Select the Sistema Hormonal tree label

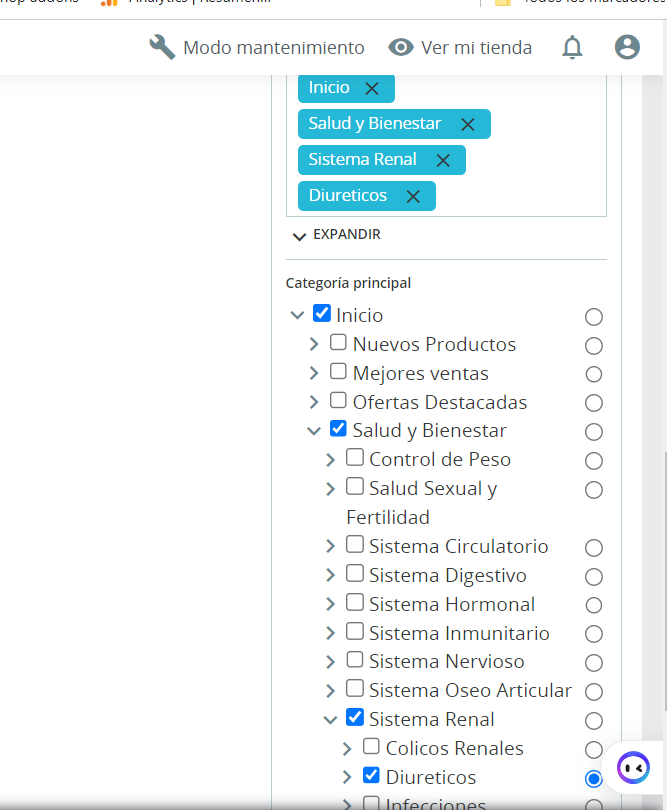click(451, 604)
